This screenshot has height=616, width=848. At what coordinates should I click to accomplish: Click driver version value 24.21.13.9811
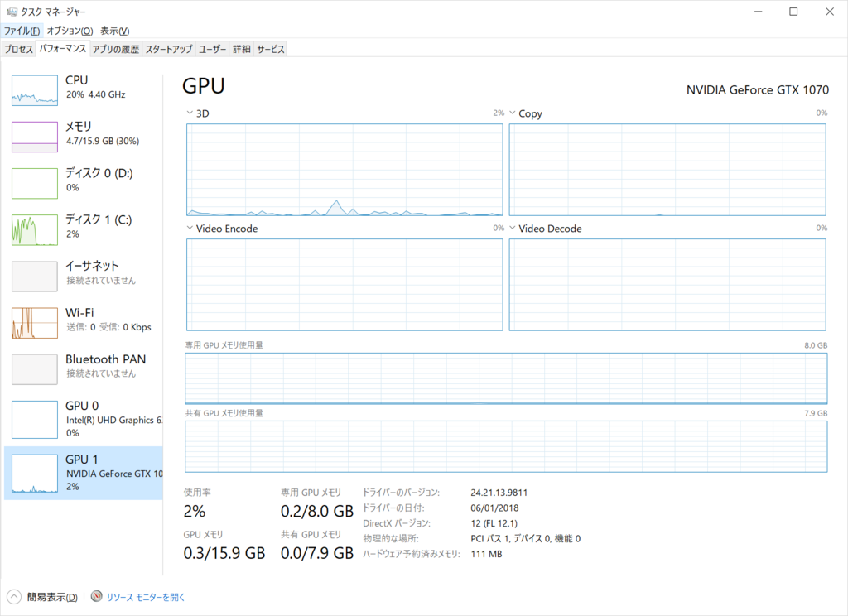pyautogui.click(x=499, y=493)
